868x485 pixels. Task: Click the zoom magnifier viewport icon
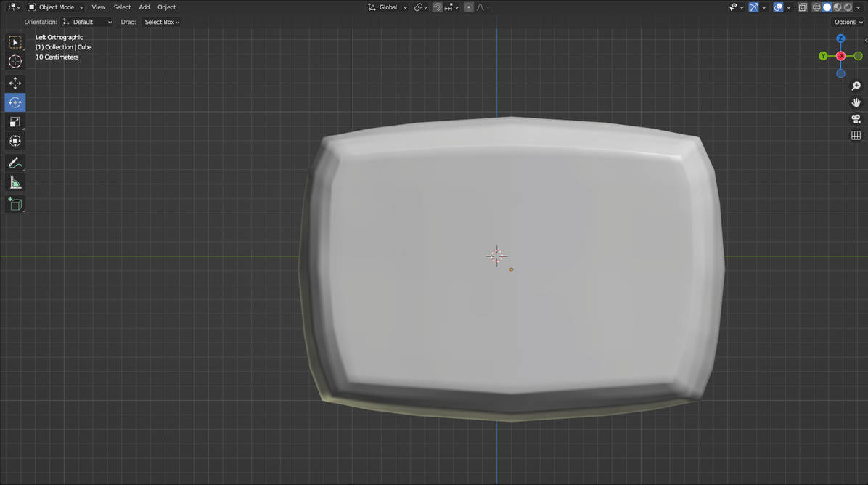click(x=856, y=86)
